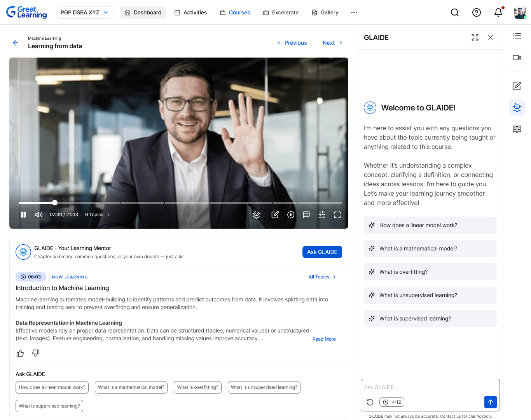This screenshot has width=531, height=420.
Task: Click the Ask GLAIDE text input field
Action: 430,387
